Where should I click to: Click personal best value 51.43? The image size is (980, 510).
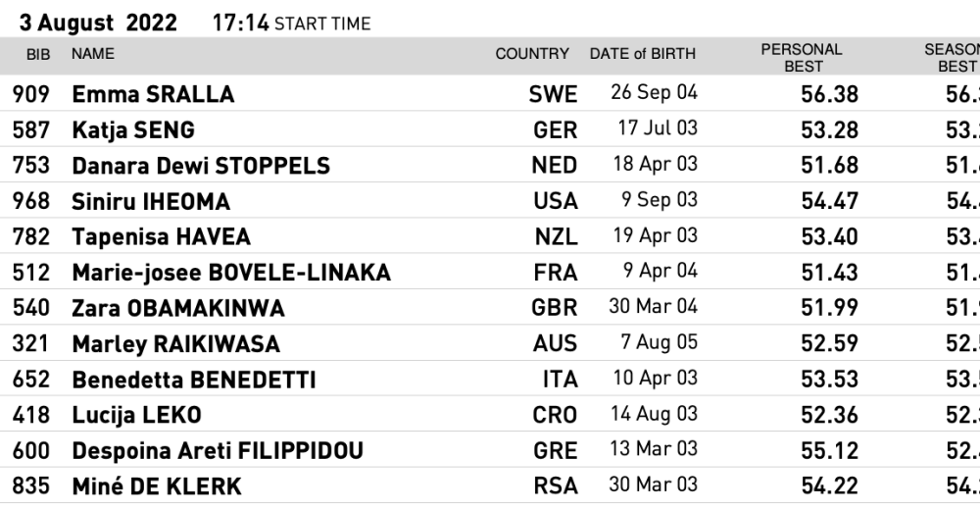(829, 273)
